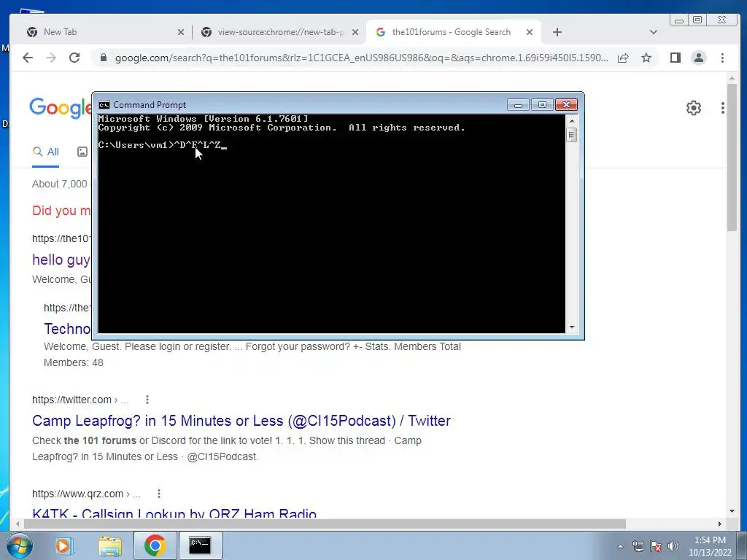Click Command Prompt scrollbar down arrow
The image size is (747, 560).
572,327
